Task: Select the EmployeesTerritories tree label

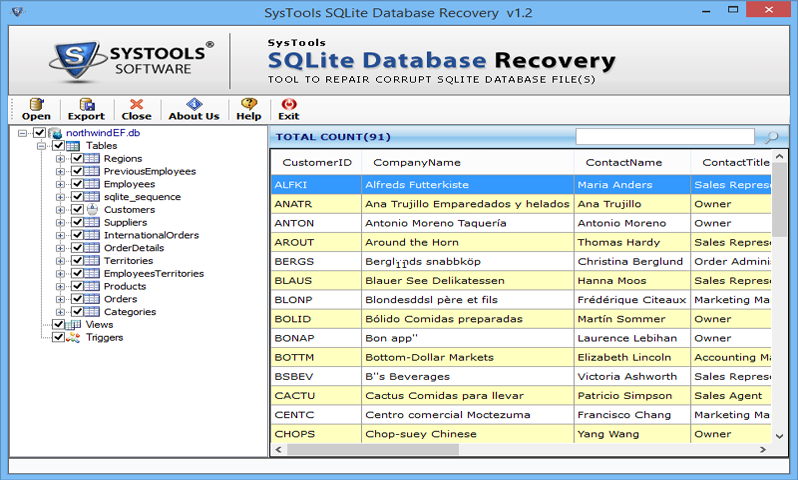Action: [x=154, y=273]
